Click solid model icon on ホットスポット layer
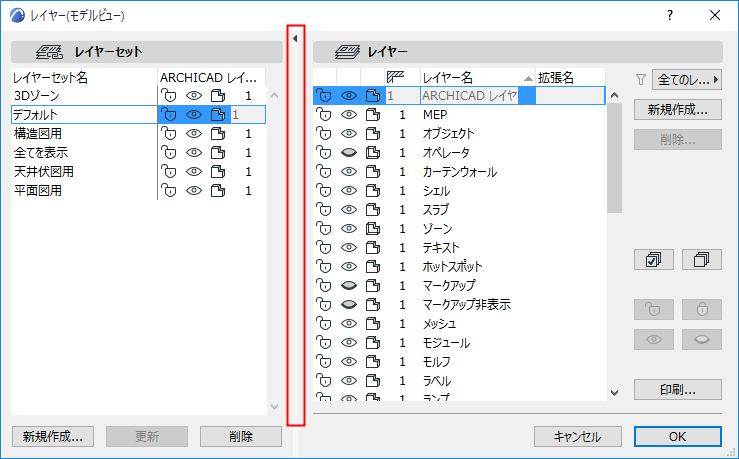The height and width of the screenshot is (459, 739). pos(373,266)
